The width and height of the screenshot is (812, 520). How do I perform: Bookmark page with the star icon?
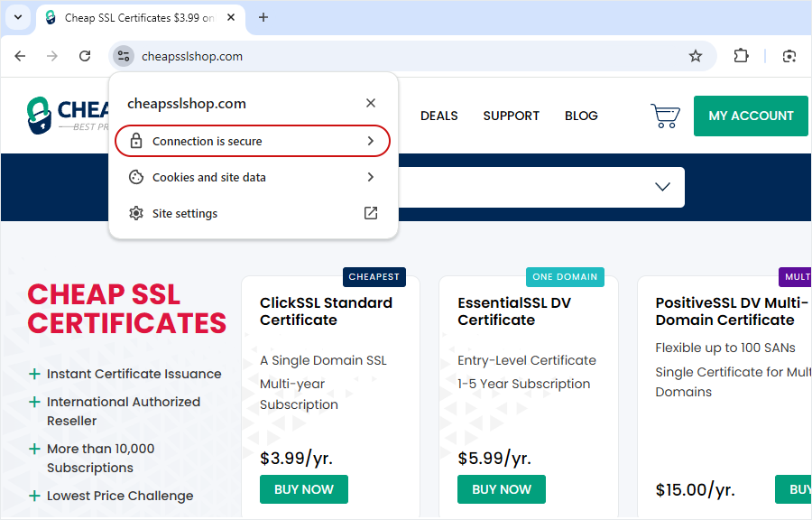tap(696, 56)
